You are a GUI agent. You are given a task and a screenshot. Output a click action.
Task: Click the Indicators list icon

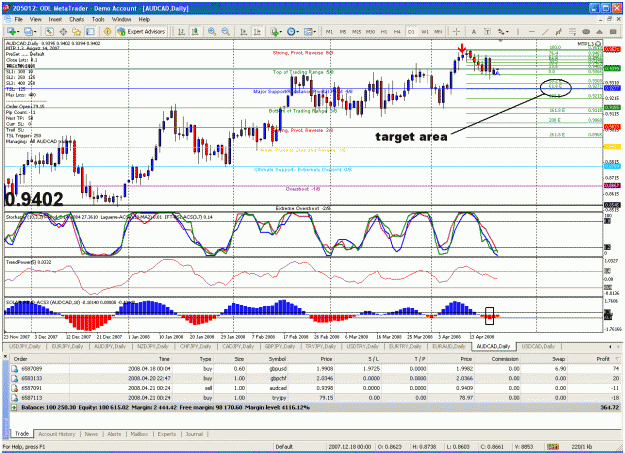point(274,32)
